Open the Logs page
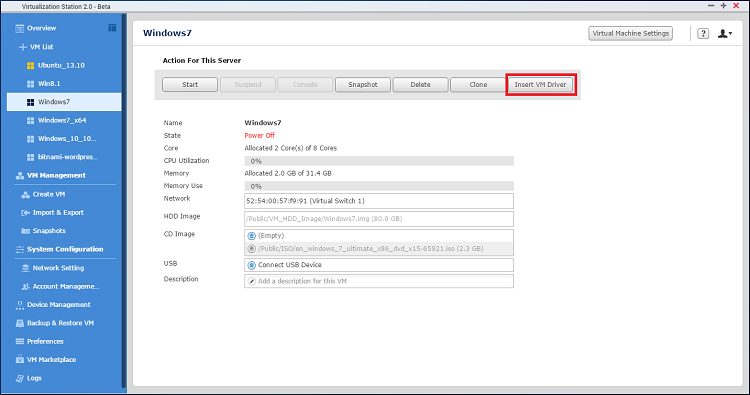The width and height of the screenshot is (750, 395). [34, 378]
